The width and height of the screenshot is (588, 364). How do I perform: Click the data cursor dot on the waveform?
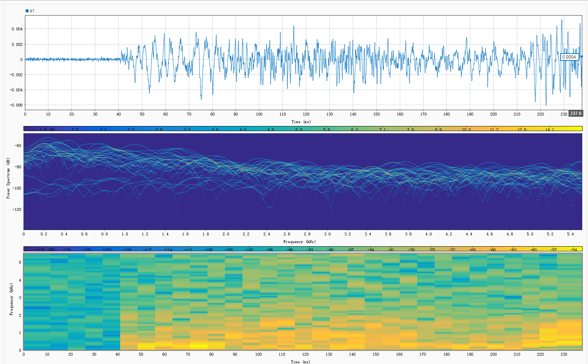[x=582, y=57]
